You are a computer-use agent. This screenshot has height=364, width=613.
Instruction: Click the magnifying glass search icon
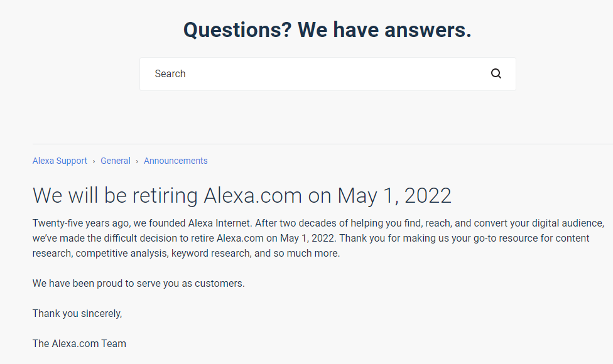496,73
